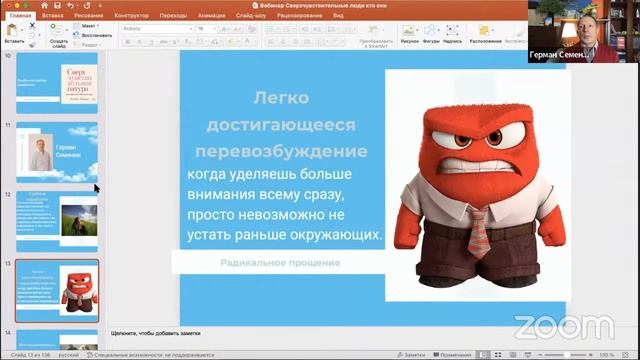640x360 pixels.
Task: Toggle underline formatting in ribbon
Action: click(x=151, y=42)
